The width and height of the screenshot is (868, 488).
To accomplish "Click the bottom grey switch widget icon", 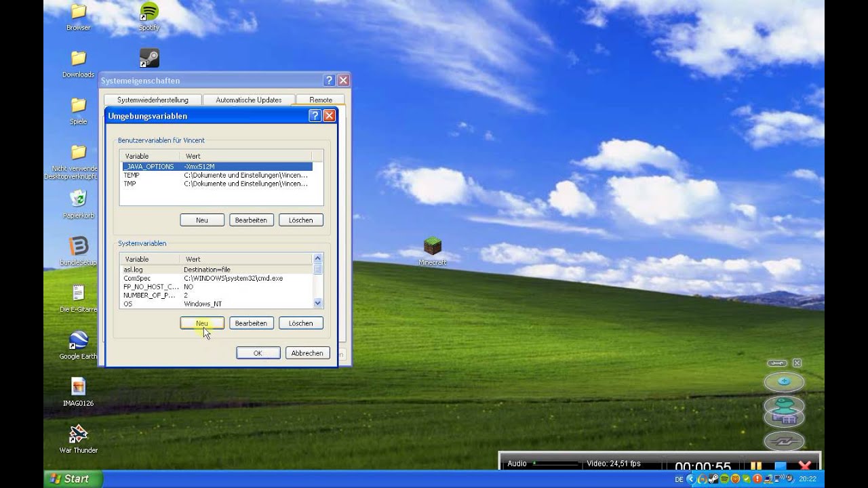I will pos(785,441).
